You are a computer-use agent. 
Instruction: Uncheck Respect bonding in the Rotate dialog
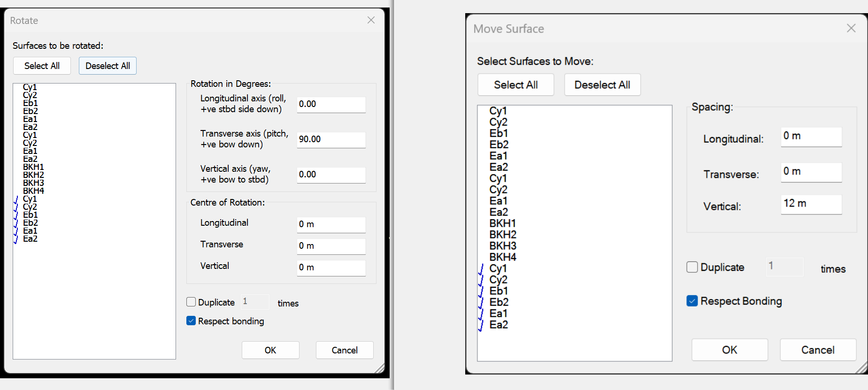point(191,321)
